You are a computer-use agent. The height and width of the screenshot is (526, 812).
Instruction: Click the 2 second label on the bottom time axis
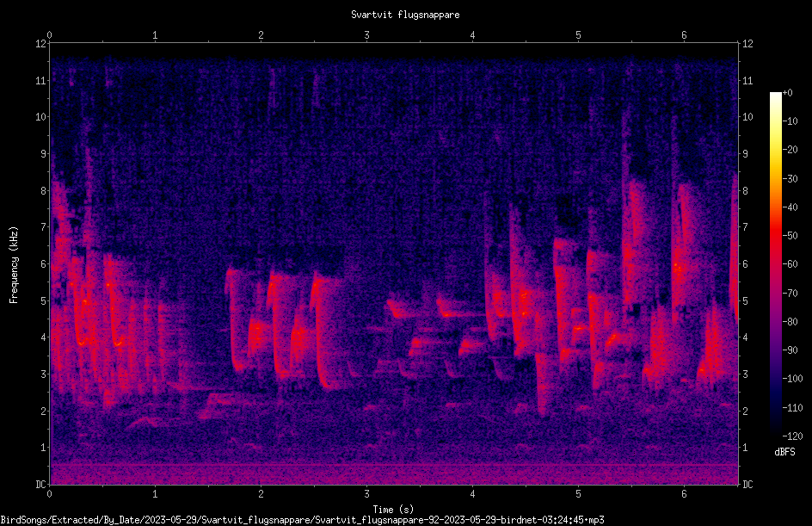tap(261, 494)
